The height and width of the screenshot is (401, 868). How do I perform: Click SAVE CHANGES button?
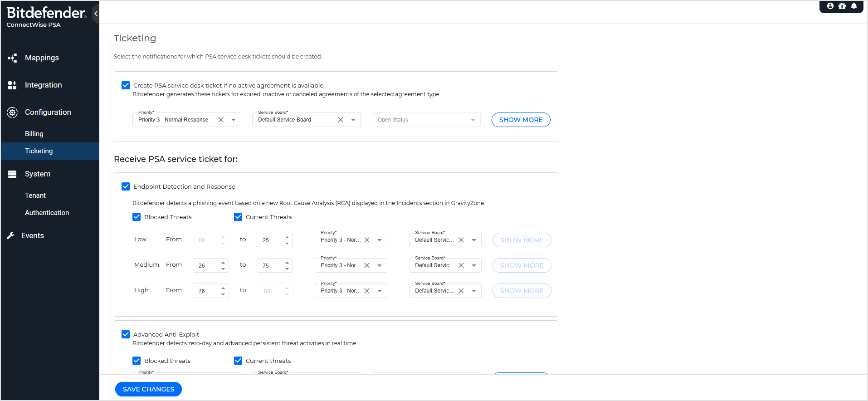[x=148, y=389]
